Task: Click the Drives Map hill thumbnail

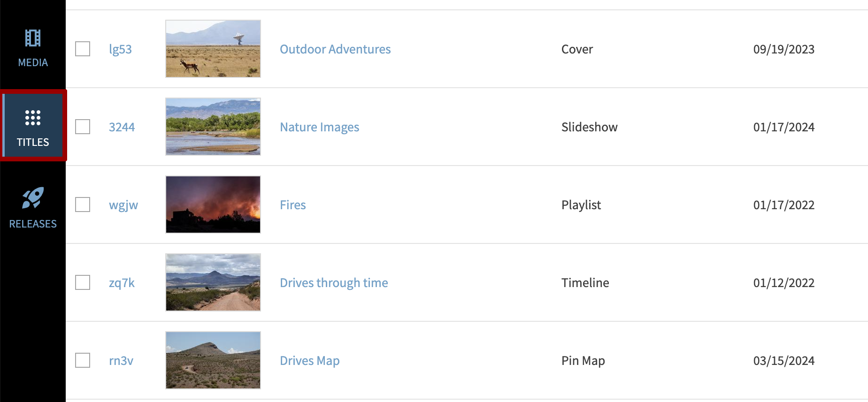Action: click(x=213, y=360)
